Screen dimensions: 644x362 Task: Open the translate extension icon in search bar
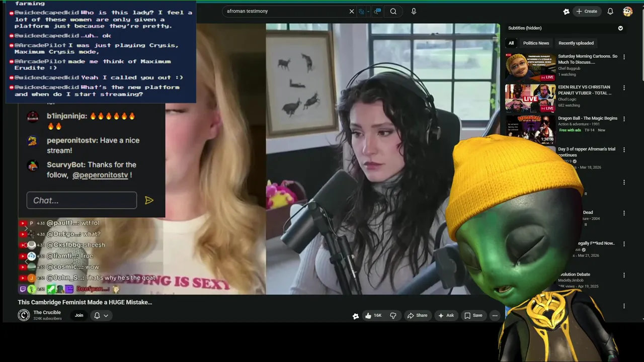pos(361,11)
